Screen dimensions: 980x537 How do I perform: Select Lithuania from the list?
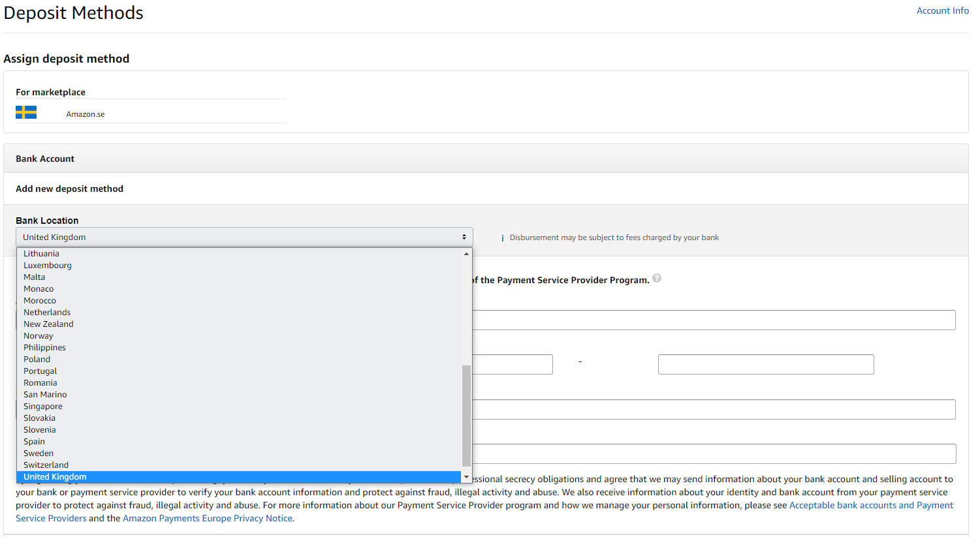(x=239, y=254)
